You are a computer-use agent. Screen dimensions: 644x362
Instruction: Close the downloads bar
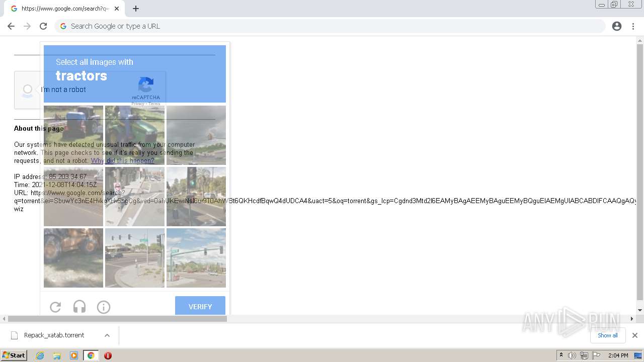point(635,335)
